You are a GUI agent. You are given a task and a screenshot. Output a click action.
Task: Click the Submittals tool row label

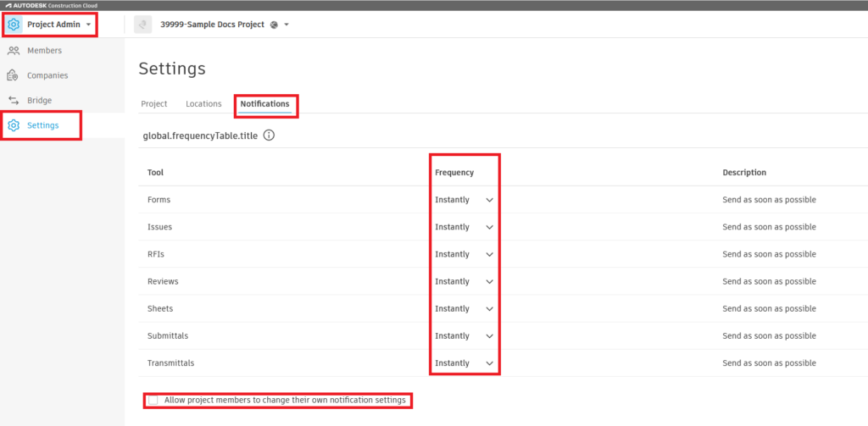point(168,336)
